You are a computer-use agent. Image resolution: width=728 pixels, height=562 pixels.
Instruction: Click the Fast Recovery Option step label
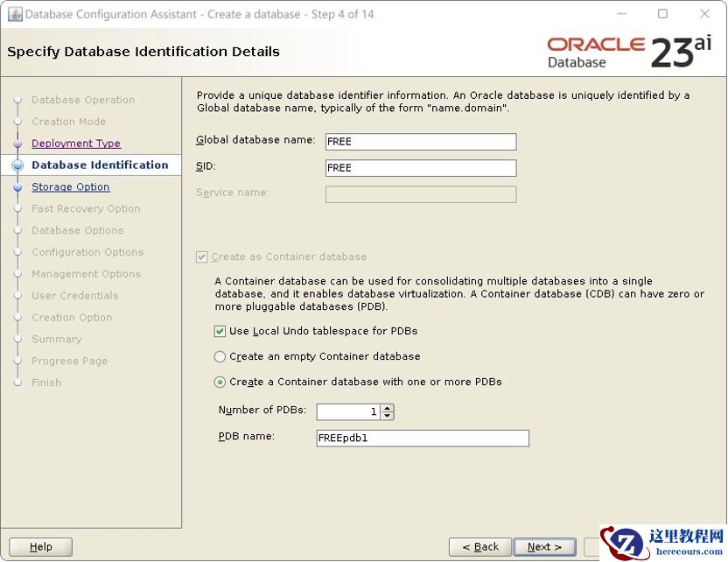[x=86, y=208]
